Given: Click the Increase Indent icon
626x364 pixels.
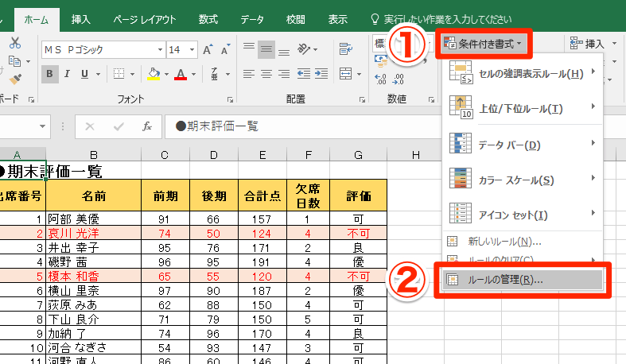Looking at the screenshot, I should tap(319, 75).
